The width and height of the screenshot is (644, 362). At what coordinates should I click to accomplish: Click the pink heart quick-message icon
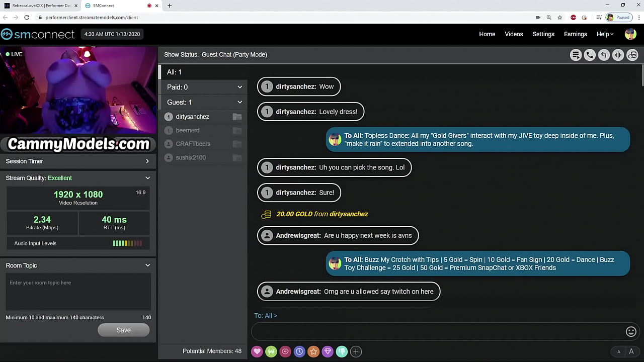(257, 351)
